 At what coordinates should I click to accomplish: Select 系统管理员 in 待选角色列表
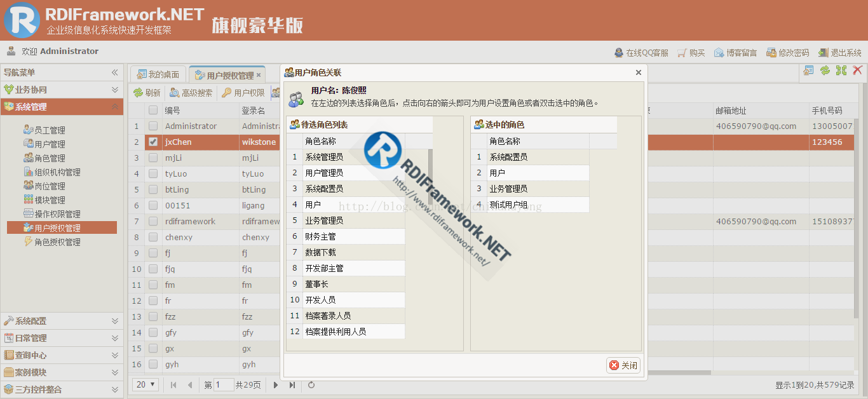346,157
